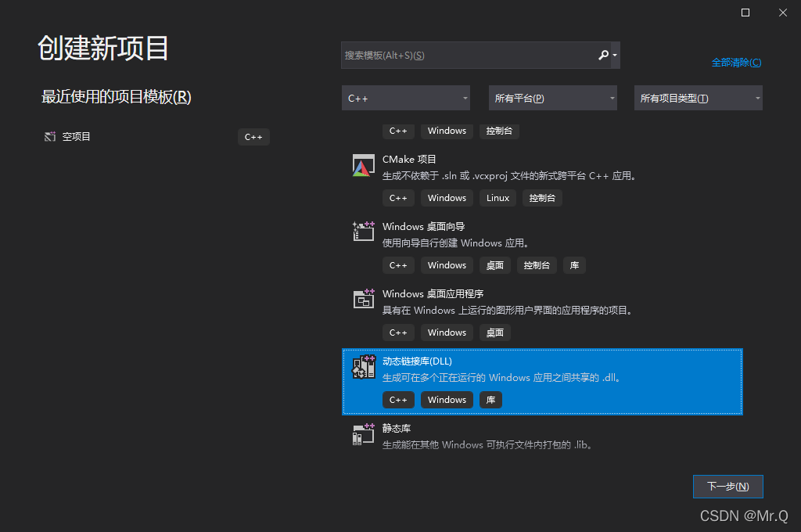The width and height of the screenshot is (801, 532).
Task: Click the 下一步(N) button
Action: (x=727, y=486)
